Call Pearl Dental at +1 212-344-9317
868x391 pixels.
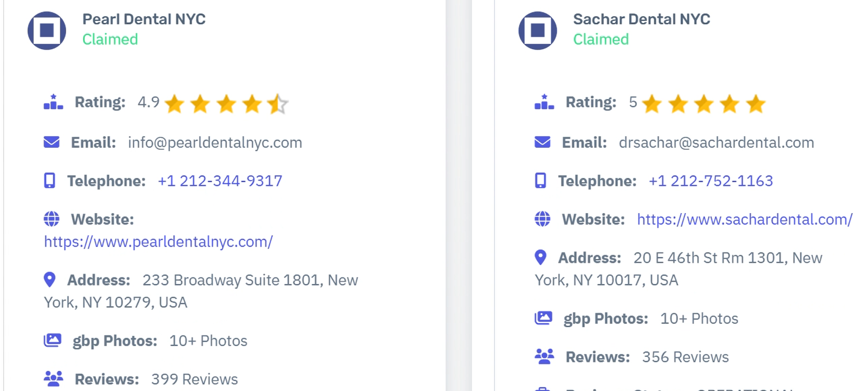coord(220,181)
